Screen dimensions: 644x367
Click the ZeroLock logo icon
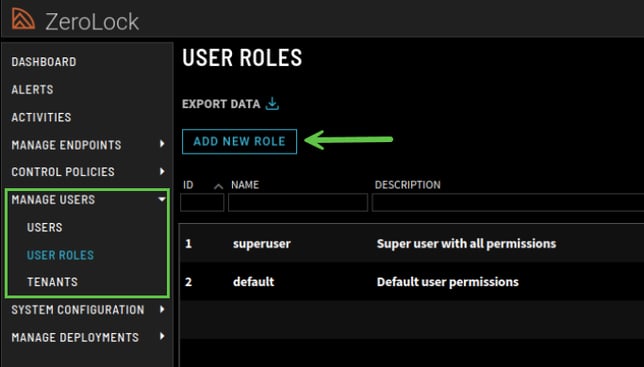tap(23, 19)
